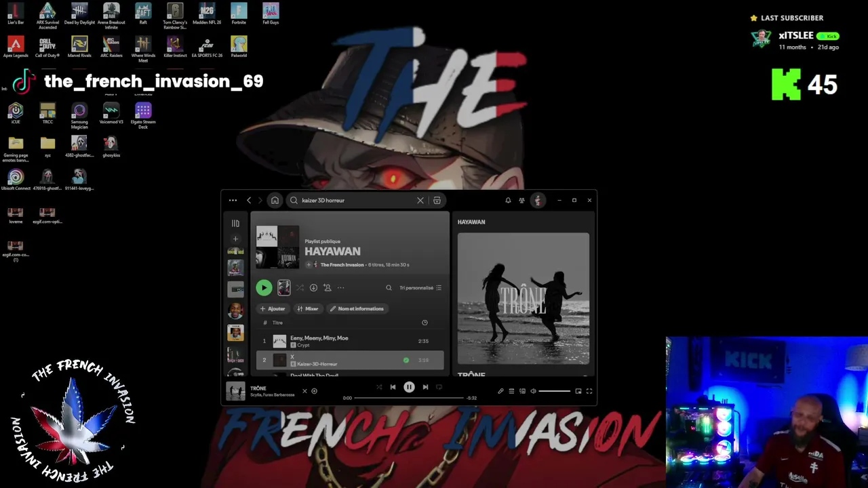The image size is (868, 488).
Task: Click the Mixer button
Action: click(x=308, y=309)
